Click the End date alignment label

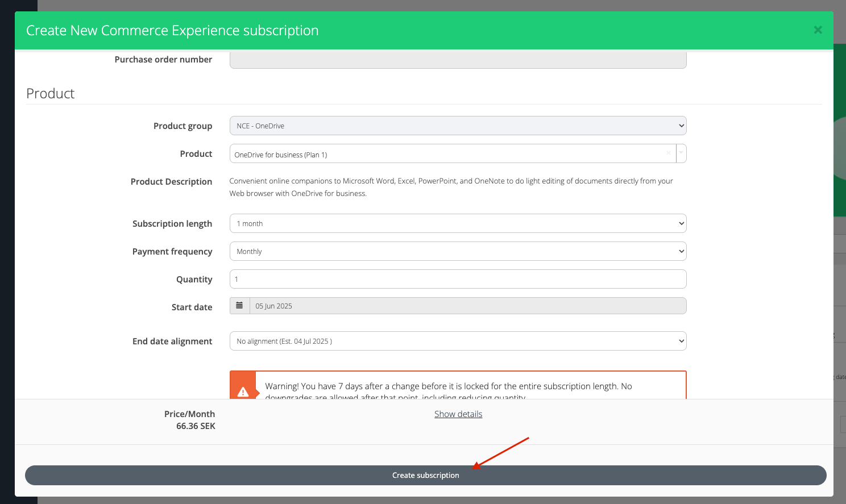coord(172,341)
